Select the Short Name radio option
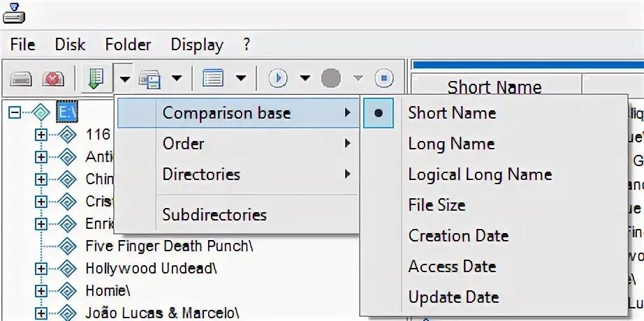This screenshot has width=644, height=321. (452, 113)
